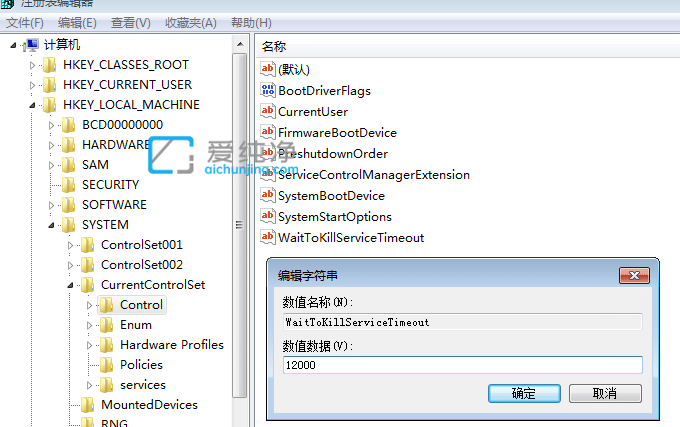Click the SOFTWARE folder icon

tap(69, 205)
